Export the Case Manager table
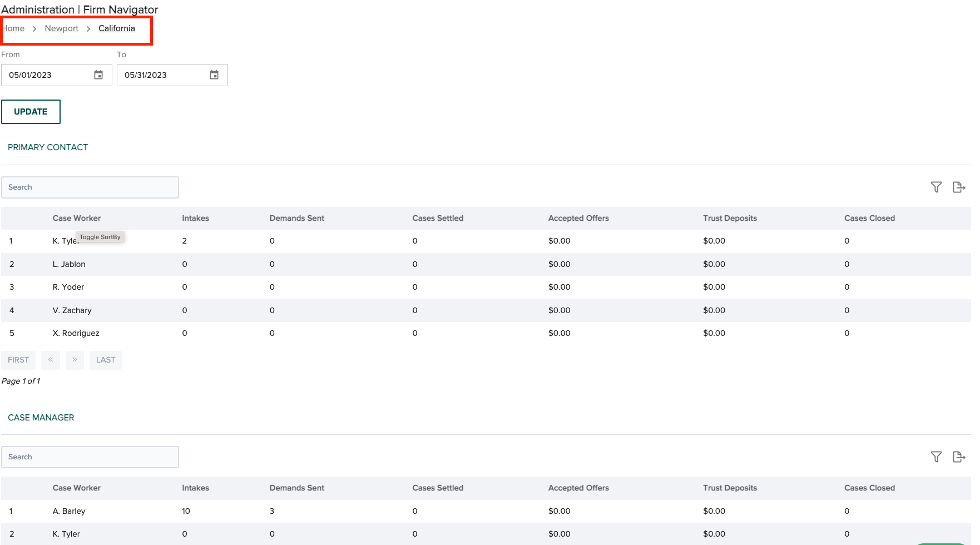 coord(959,457)
